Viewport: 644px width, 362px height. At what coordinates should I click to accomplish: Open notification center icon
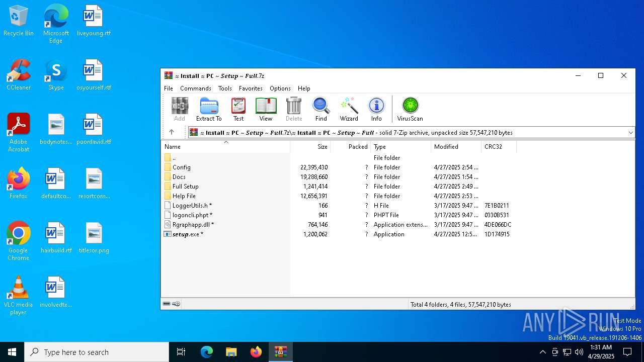click(627, 352)
